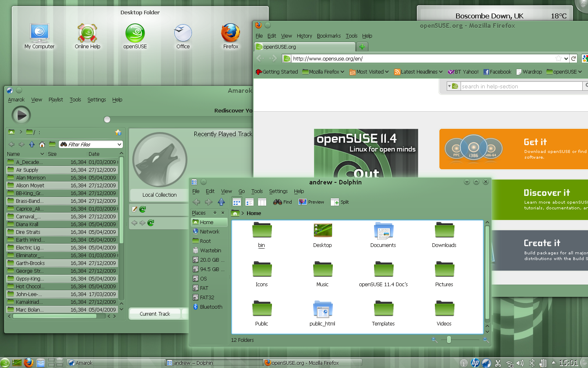Click the house Home icon in Amarok file browser

(x=42, y=144)
